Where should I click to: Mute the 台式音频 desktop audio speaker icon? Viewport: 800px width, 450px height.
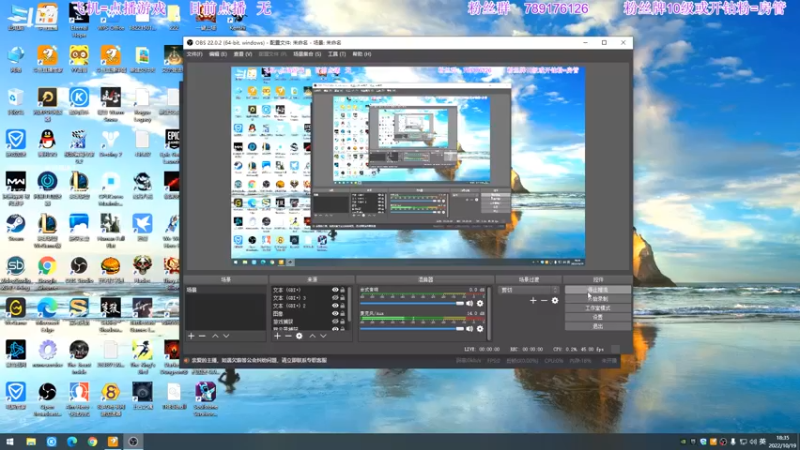[x=469, y=304]
